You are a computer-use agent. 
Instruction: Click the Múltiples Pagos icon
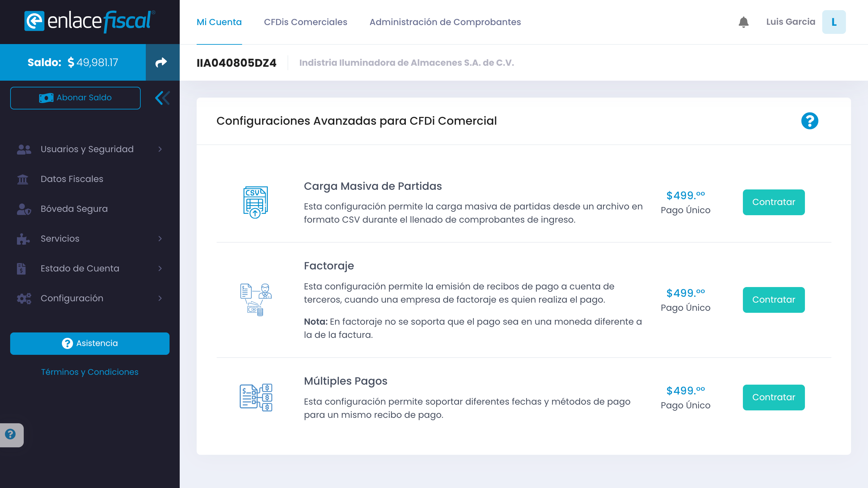[256, 398]
